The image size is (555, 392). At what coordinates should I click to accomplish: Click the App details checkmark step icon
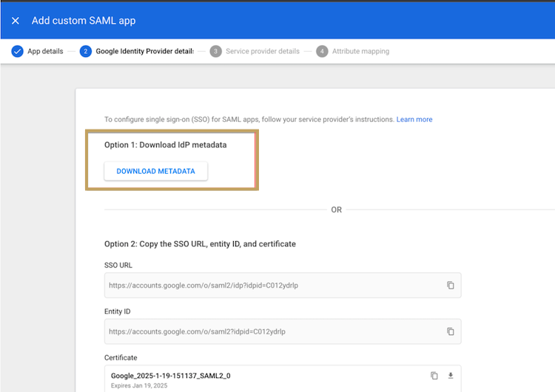tap(17, 51)
